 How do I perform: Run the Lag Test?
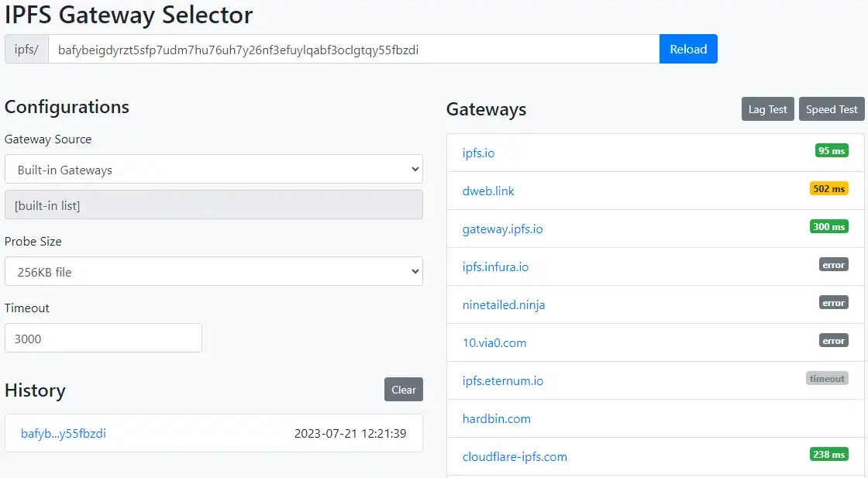coord(768,109)
